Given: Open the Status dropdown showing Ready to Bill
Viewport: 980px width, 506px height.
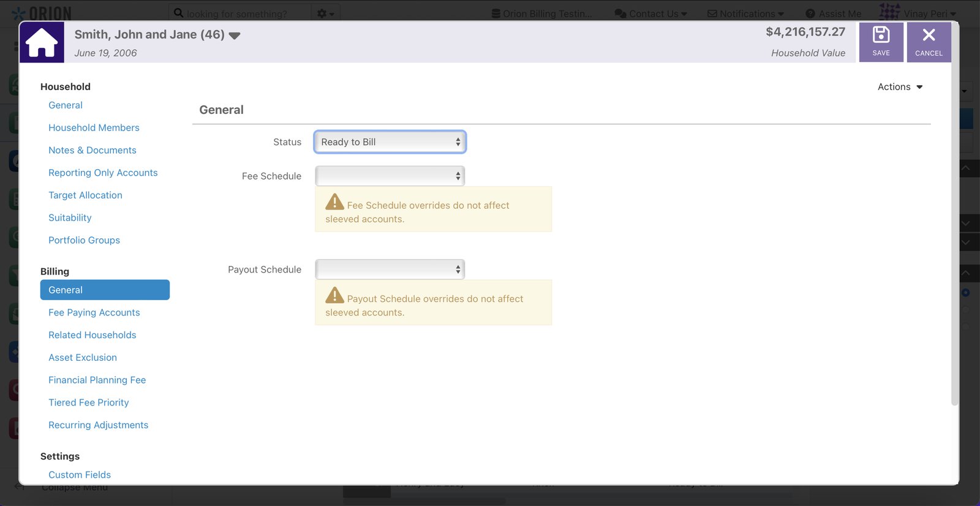Looking at the screenshot, I should [390, 142].
